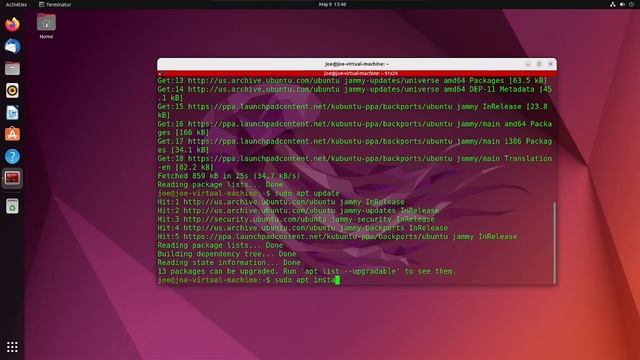Launch LibreOffice Writer from the dock
The width and height of the screenshot is (640, 360).
click(x=12, y=113)
